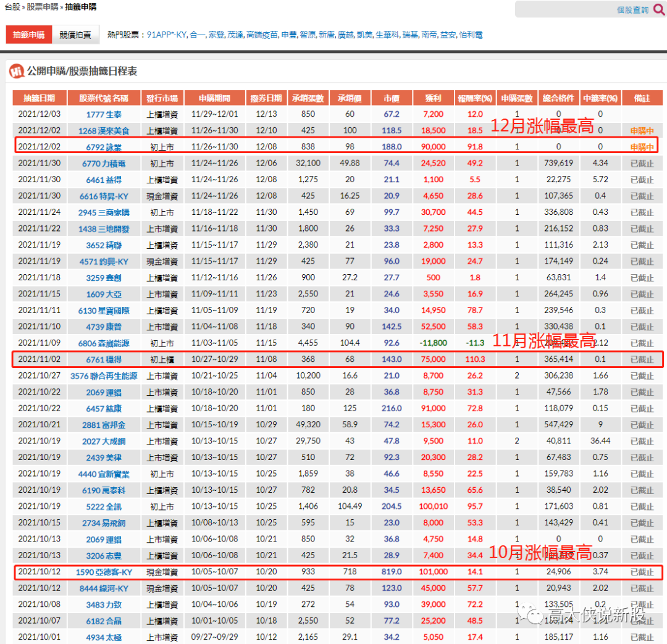
Task: Click the 中籤率(%) column header
Action: pos(600,98)
